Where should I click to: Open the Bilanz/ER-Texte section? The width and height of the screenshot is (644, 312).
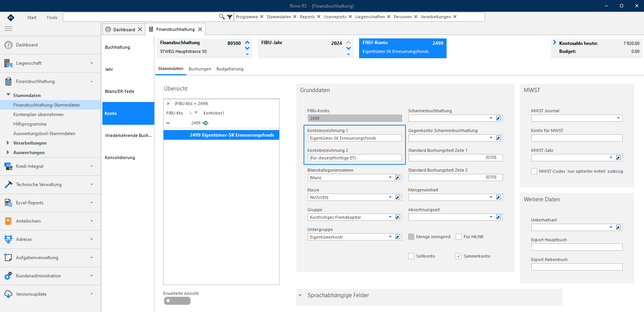[x=128, y=91]
